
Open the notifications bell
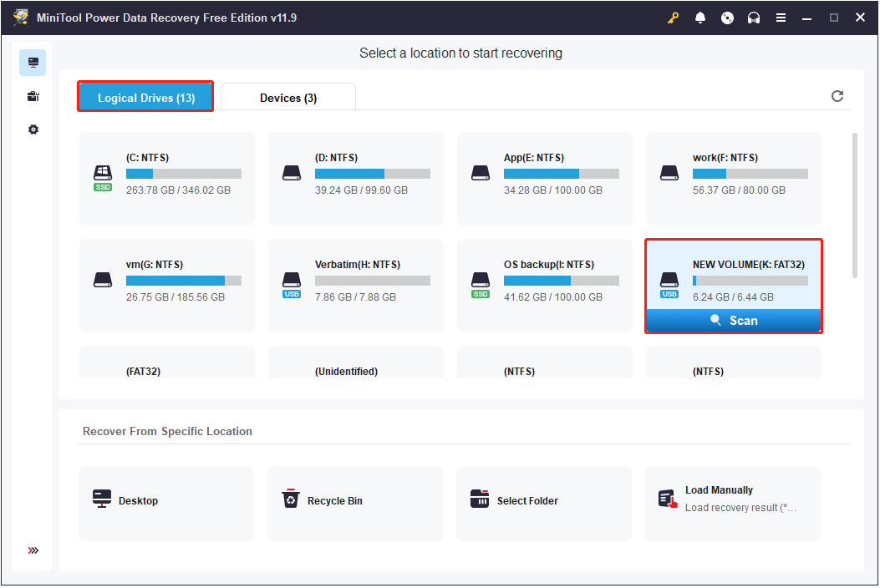tap(700, 18)
